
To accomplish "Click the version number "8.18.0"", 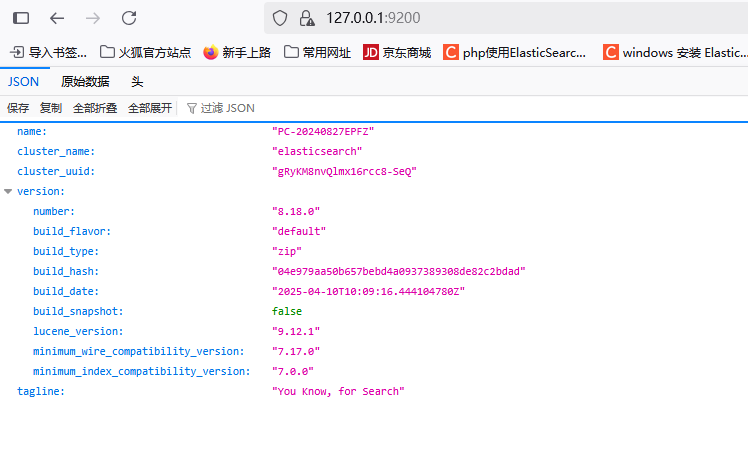I will 296,212.
